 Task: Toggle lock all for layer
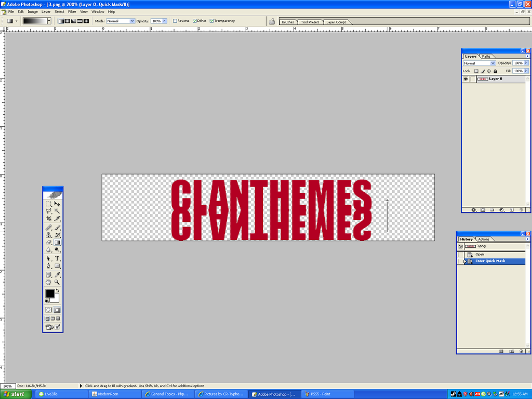coord(495,71)
